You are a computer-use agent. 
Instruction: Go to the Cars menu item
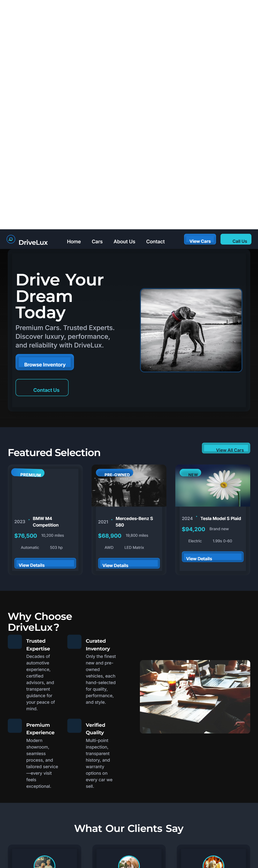[x=97, y=242]
